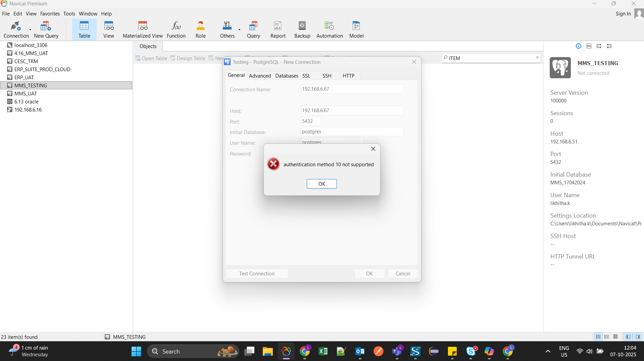This screenshot has width=644, height=361.
Task: Click OK in the authentication error dialog
Action: click(321, 184)
